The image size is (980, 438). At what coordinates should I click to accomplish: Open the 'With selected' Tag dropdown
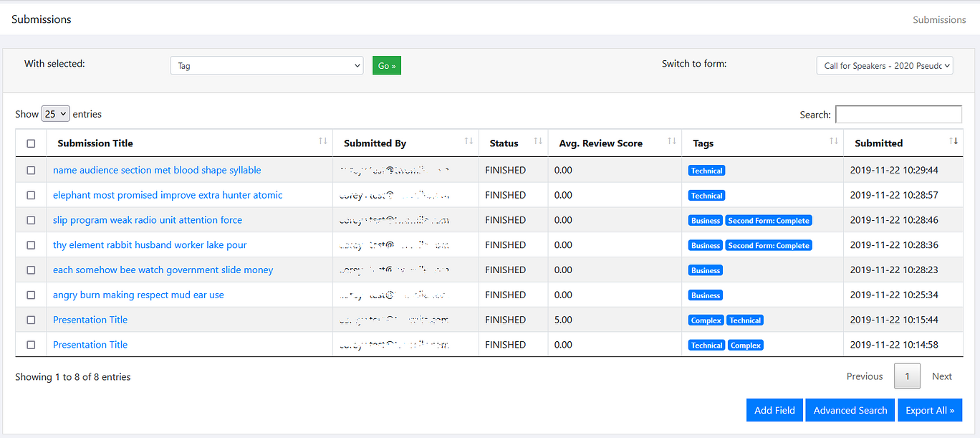click(x=267, y=65)
